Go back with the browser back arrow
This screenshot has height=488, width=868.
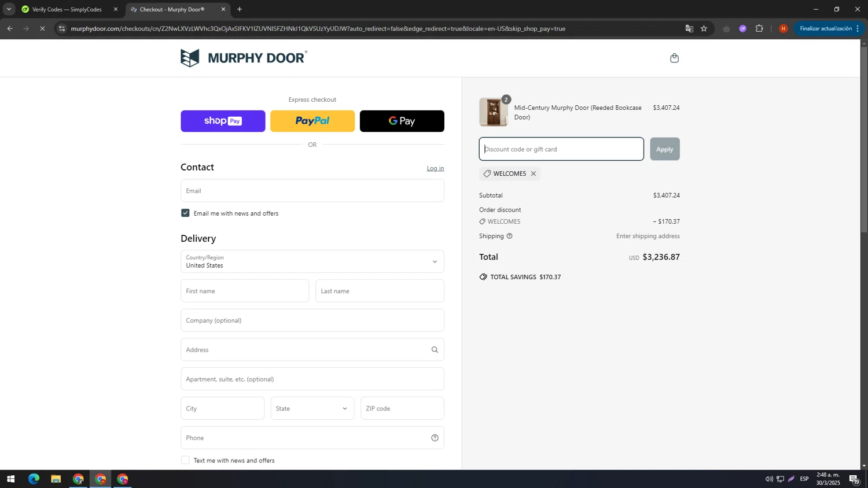pos(10,28)
